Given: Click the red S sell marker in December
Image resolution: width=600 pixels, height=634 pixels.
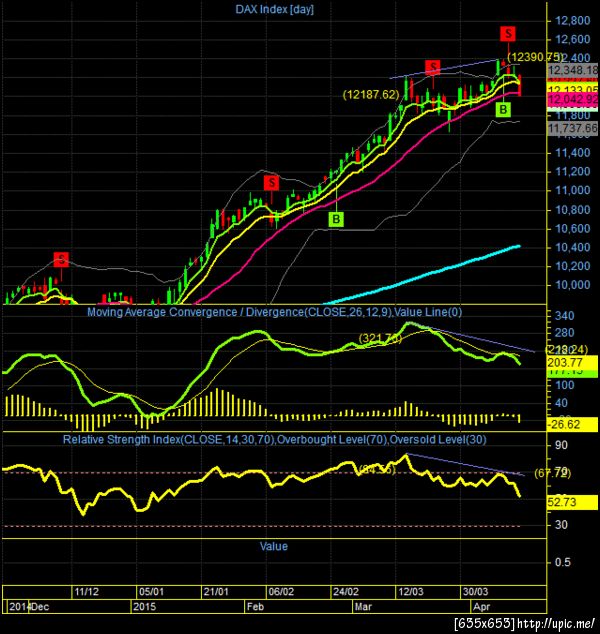Looking at the screenshot, I should (x=61, y=260).
